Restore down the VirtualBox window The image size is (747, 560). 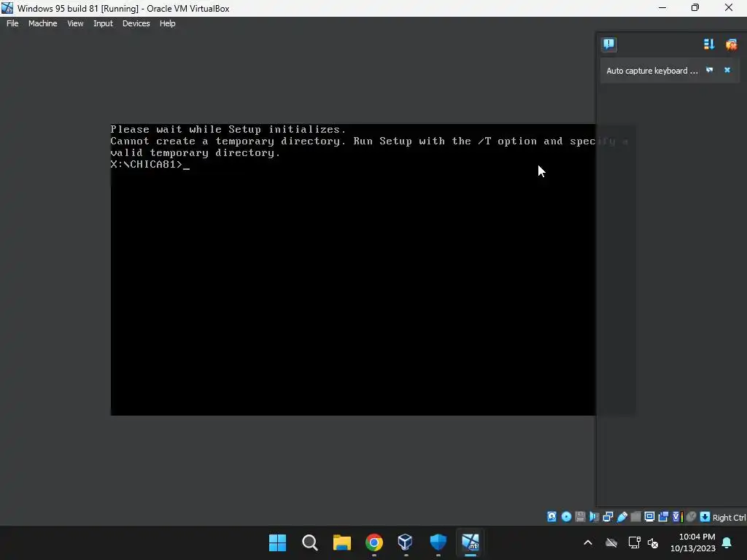695,8
